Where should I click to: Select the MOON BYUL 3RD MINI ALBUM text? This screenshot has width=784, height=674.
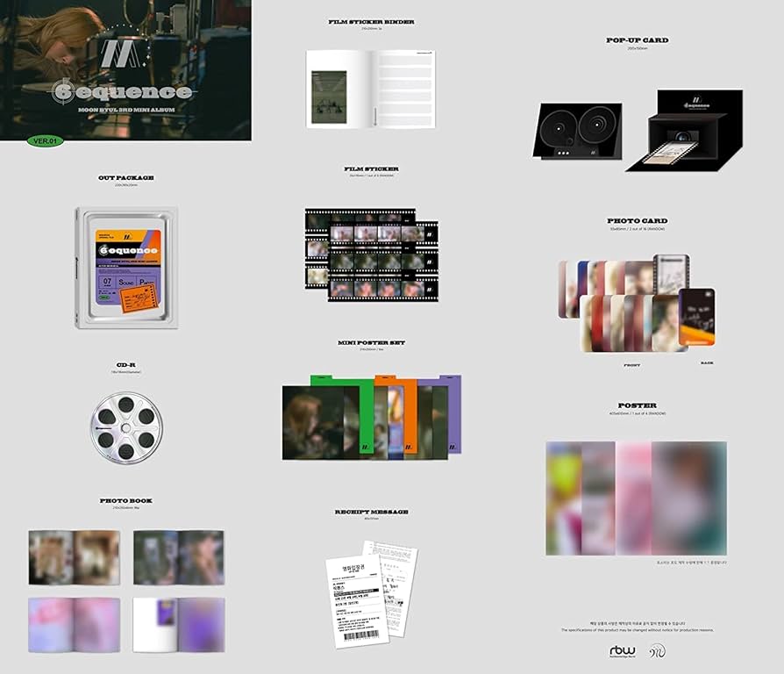[x=126, y=110]
